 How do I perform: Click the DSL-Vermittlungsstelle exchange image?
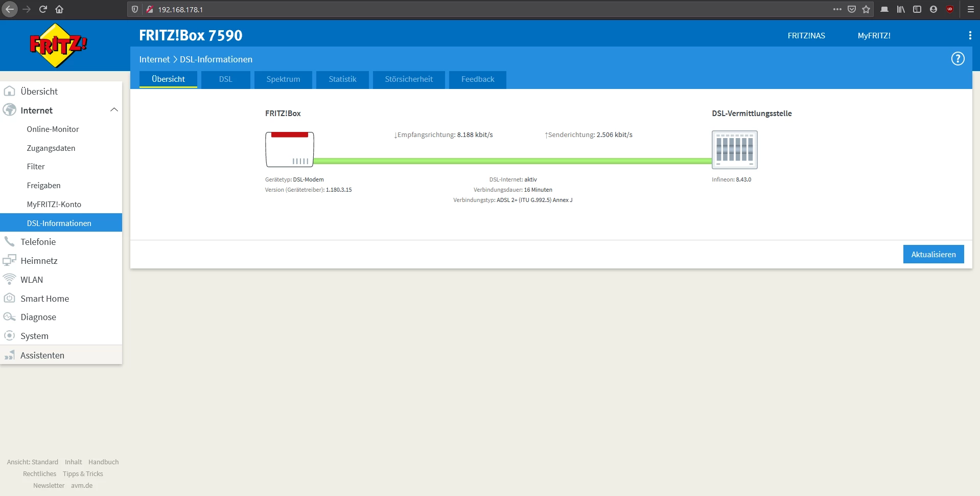[735, 150]
